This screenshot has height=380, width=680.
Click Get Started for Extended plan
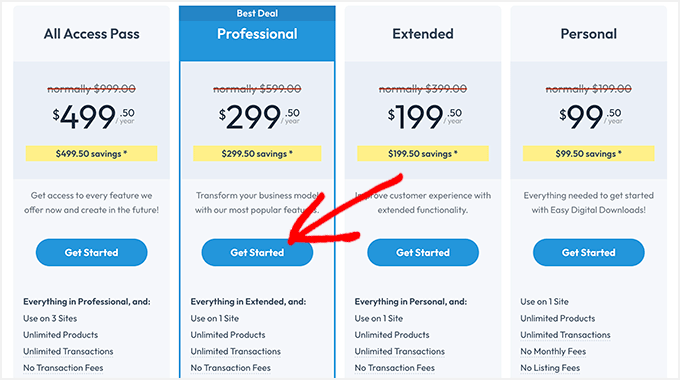click(423, 252)
